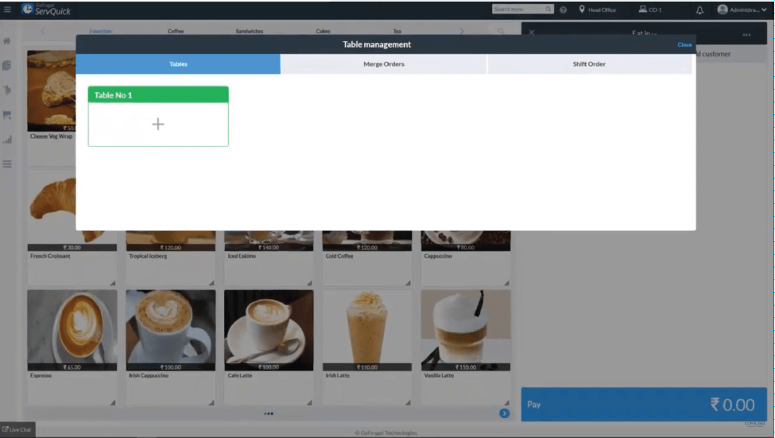Select the Coffee category tab

[175, 31]
